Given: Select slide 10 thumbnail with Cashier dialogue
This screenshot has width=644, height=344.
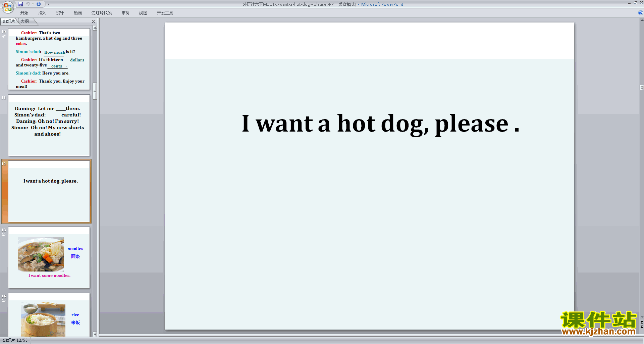Looking at the screenshot, I should tap(49, 59).
